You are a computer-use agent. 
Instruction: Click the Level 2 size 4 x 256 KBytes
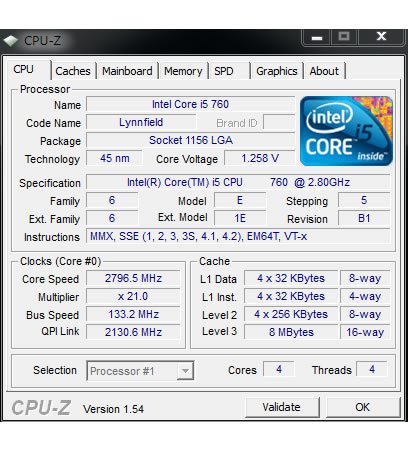click(291, 314)
